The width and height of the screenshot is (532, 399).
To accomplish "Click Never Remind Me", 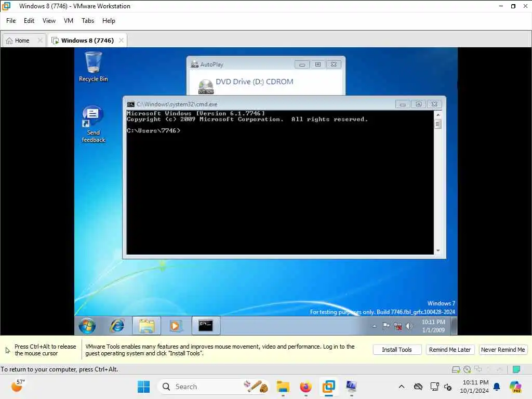I will (503, 350).
